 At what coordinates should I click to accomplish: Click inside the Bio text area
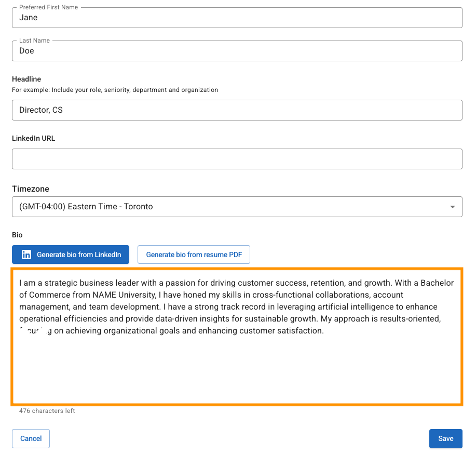coord(237,364)
